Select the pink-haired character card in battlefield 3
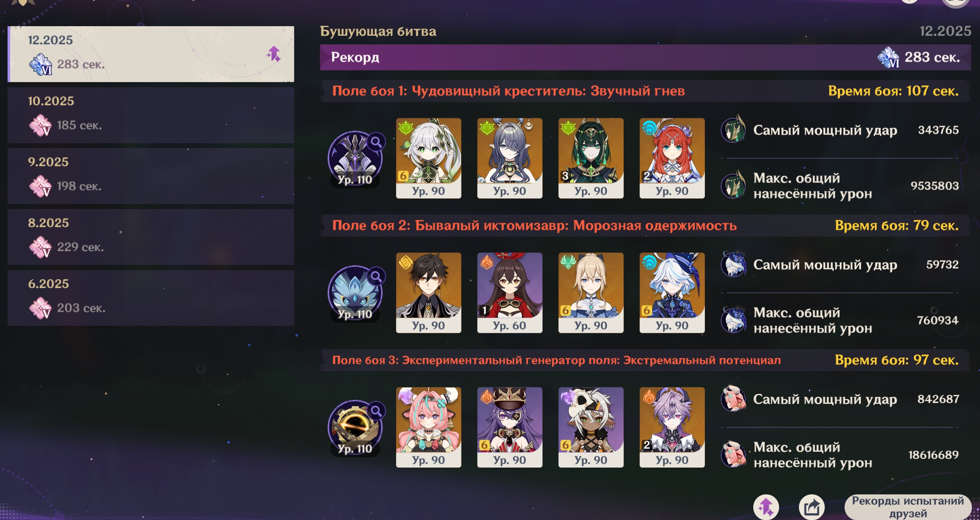The width and height of the screenshot is (980, 520). coord(429,427)
